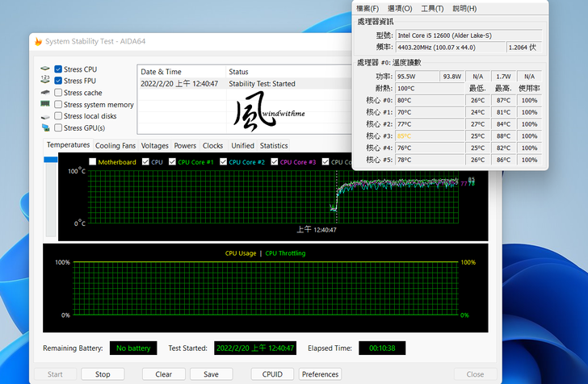This screenshot has height=384, width=588.
Task: Hide CPU Core #1 graph line
Action: point(171,162)
